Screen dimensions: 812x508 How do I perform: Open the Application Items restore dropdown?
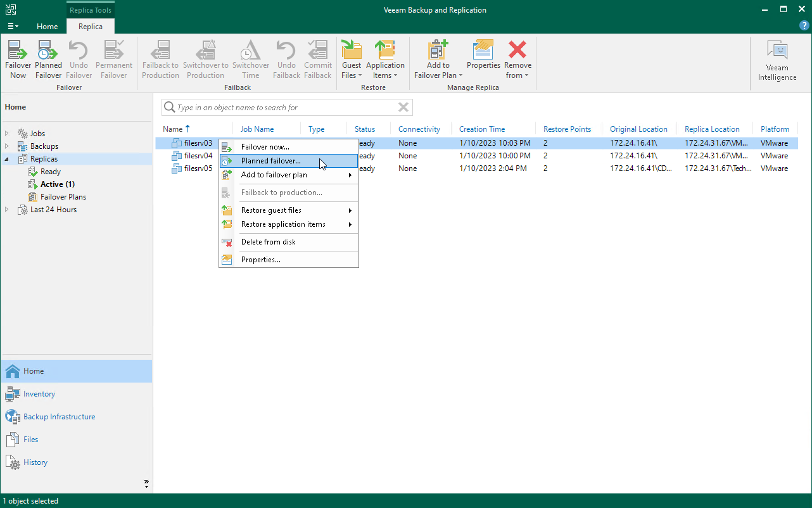(x=385, y=60)
